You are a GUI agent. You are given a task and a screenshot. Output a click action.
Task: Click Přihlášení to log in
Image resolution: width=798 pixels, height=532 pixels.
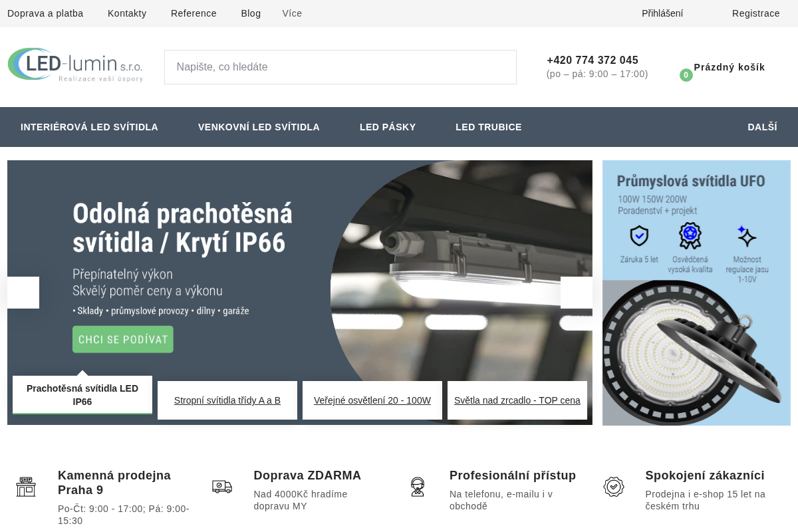click(662, 13)
